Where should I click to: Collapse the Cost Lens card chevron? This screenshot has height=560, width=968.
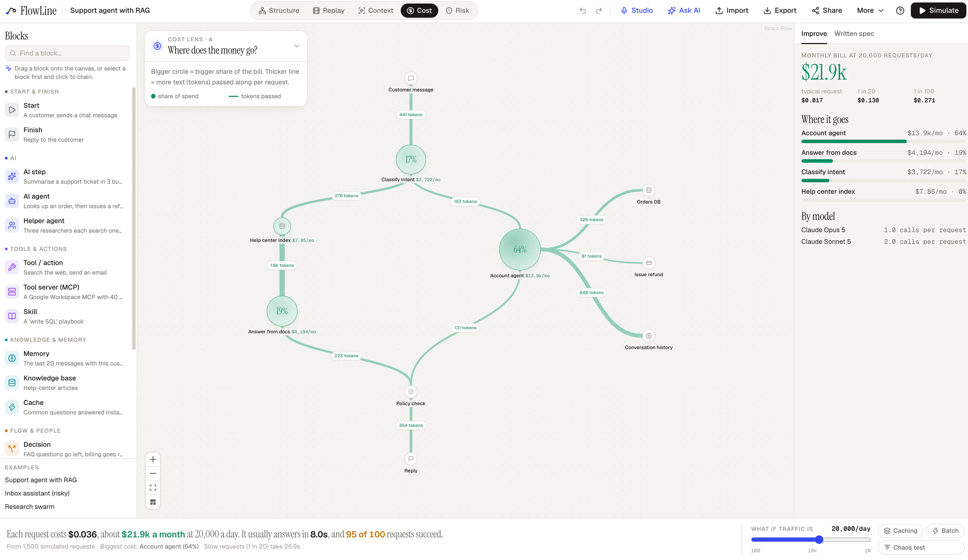pyautogui.click(x=296, y=46)
